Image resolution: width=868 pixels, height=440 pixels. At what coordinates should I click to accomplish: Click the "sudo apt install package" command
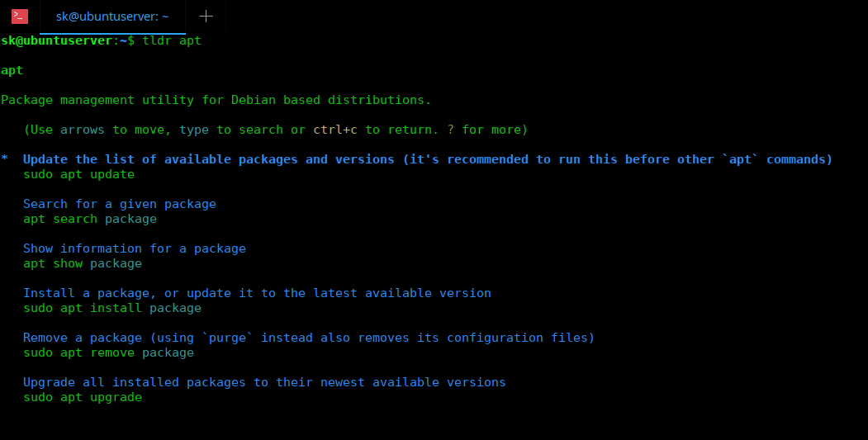click(x=111, y=308)
